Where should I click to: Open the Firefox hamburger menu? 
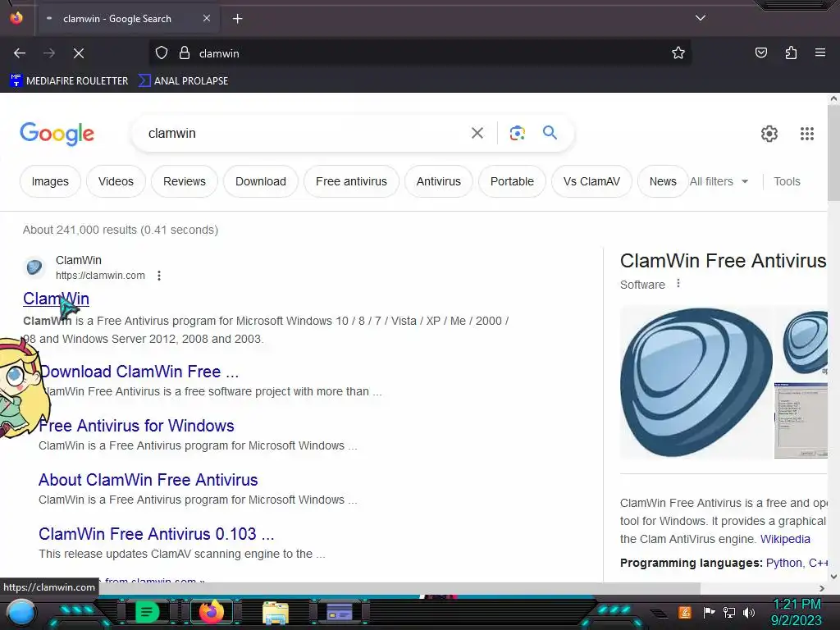point(820,53)
